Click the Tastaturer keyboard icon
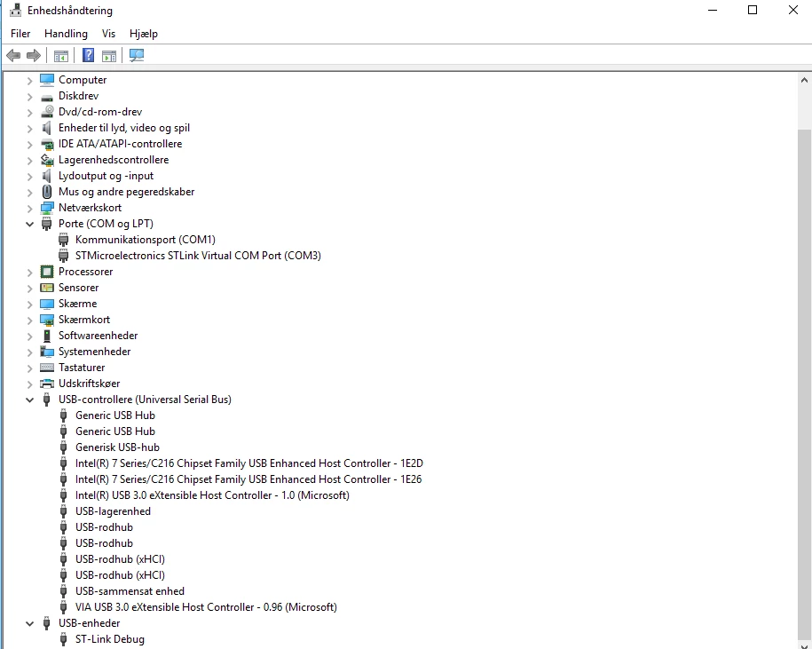The height and width of the screenshot is (649, 812). click(x=47, y=368)
